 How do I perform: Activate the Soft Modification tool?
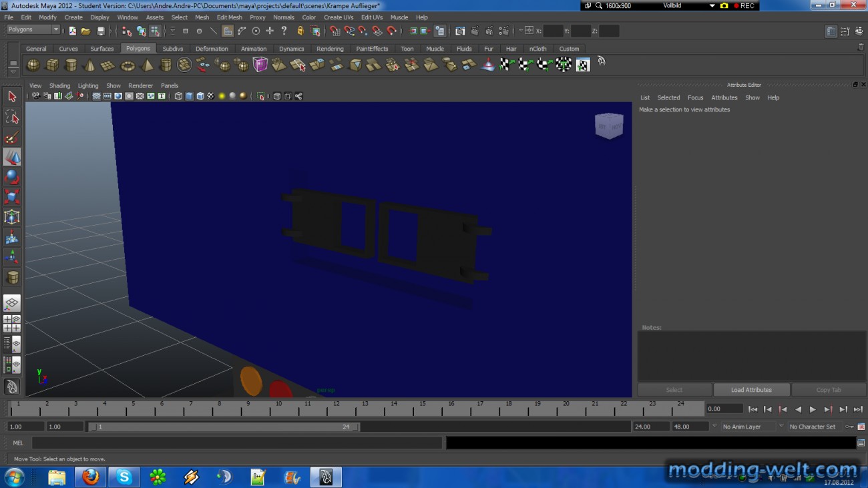coord(11,236)
